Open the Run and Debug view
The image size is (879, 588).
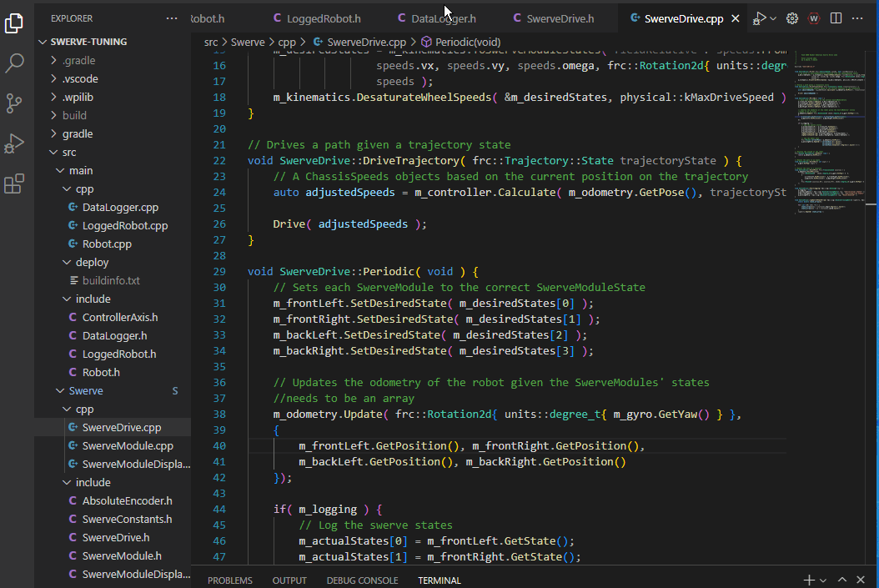coord(15,143)
